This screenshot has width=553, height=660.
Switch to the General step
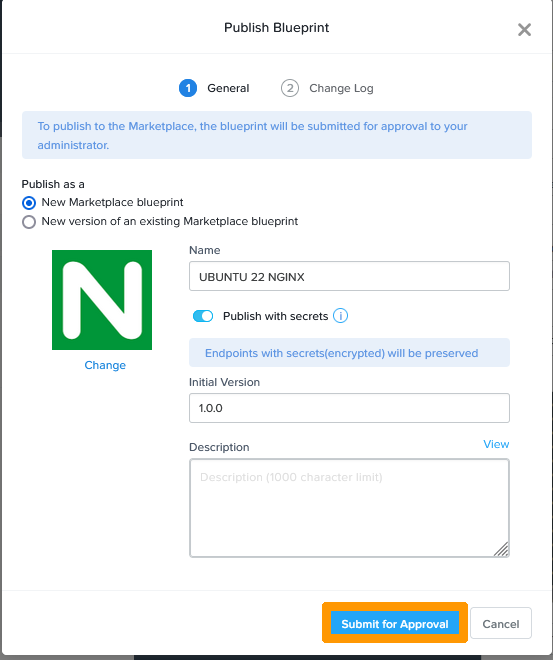228,88
